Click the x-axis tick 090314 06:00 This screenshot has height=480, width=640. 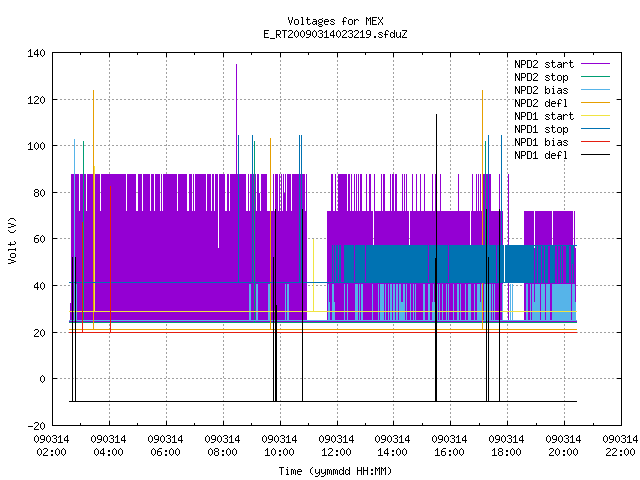tap(165, 446)
